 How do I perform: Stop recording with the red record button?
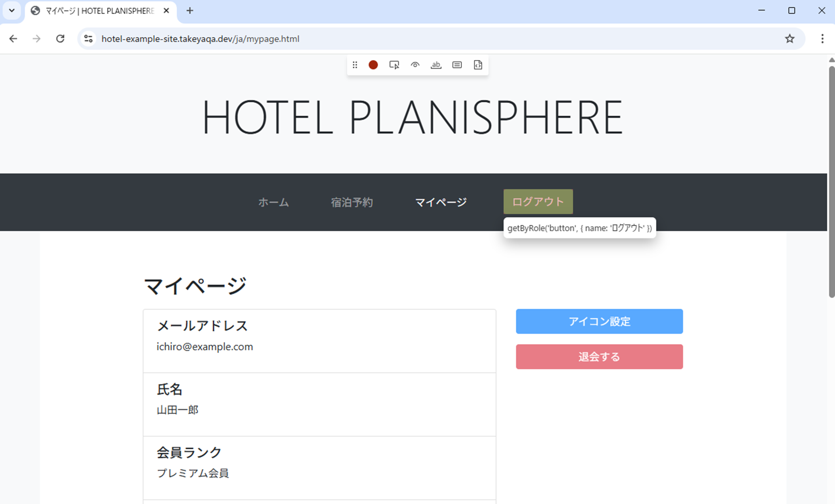[x=373, y=65]
